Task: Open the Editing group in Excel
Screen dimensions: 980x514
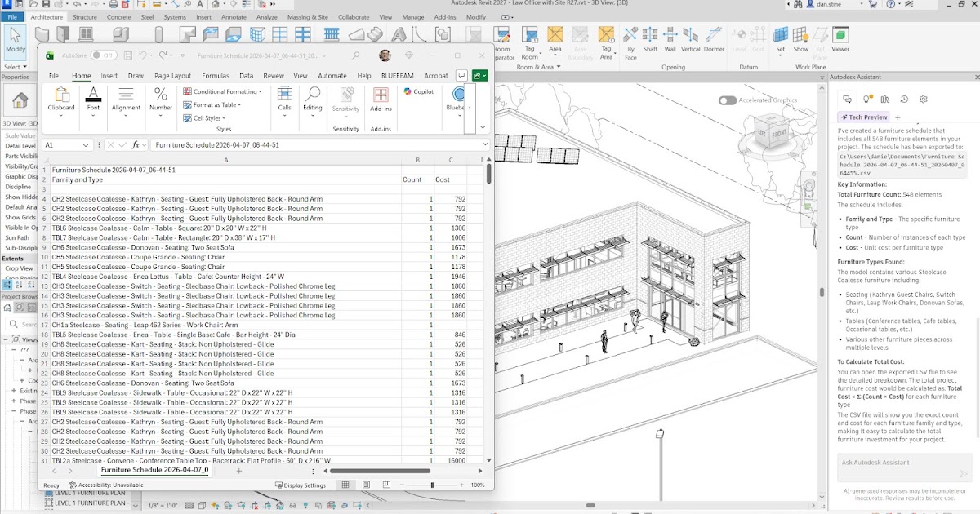Action: [x=313, y=102]
